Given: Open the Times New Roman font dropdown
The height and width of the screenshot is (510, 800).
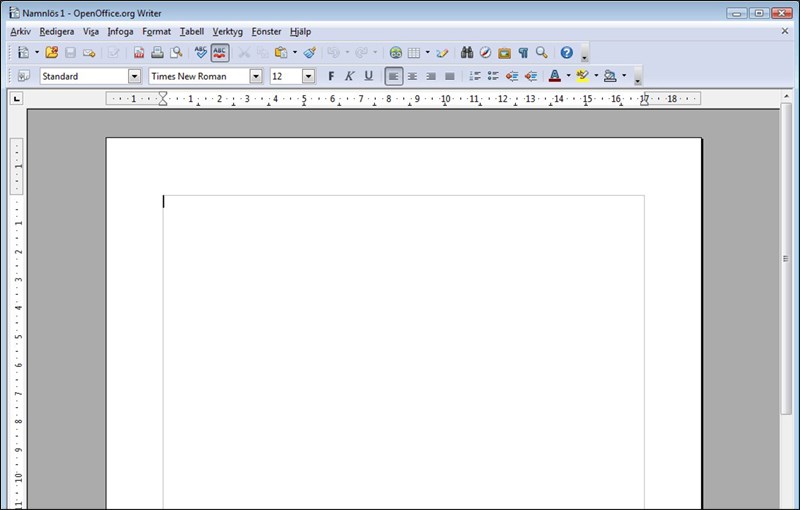Looking at the screenshot, I should pyautogui.click(x=256, y=76).
